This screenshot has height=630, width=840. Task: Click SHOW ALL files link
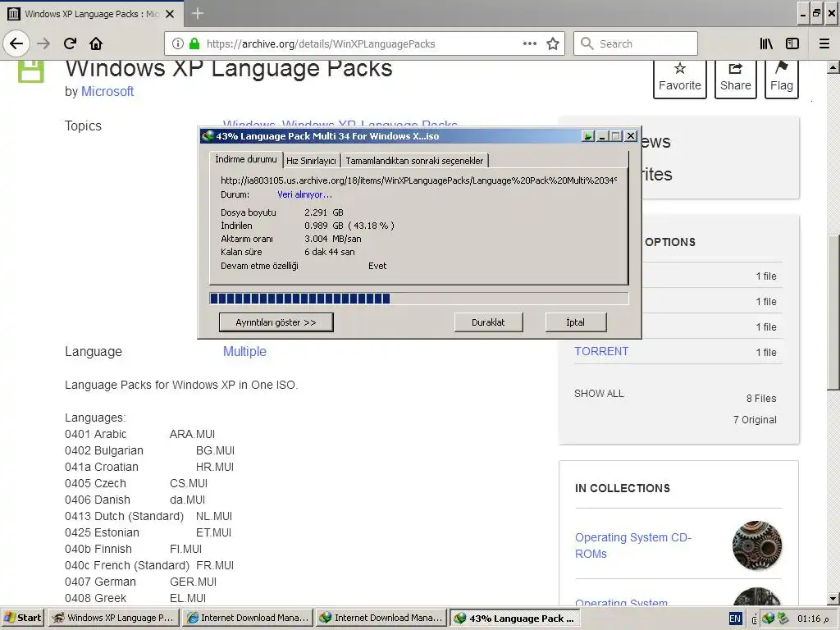tap(599, 393)
